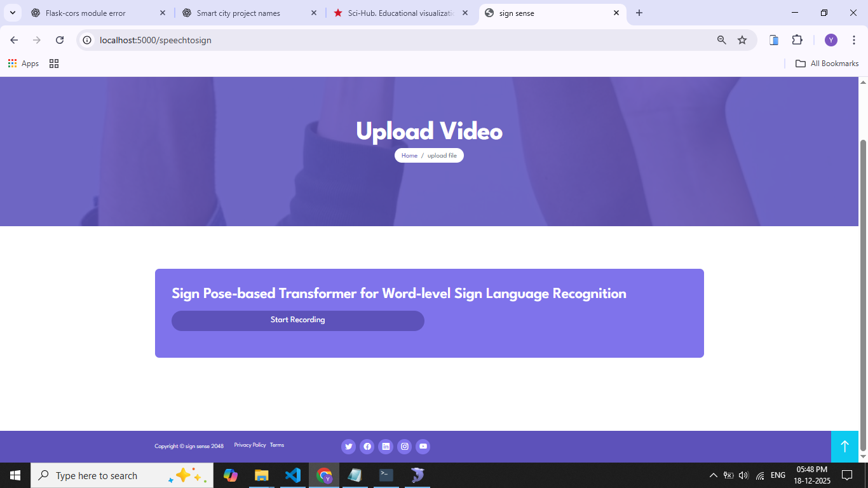Open the Facebook social icon in footer
Screen dimensions: 868x488
click(367, 447)
